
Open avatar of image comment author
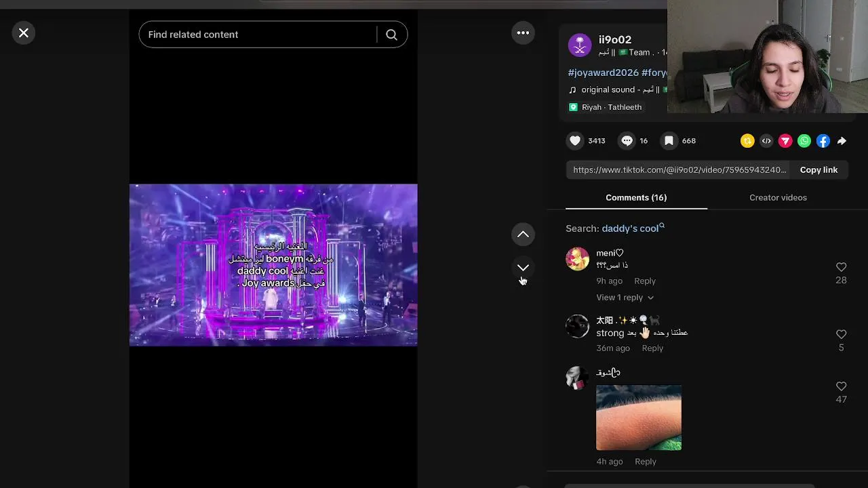[578, 378]
